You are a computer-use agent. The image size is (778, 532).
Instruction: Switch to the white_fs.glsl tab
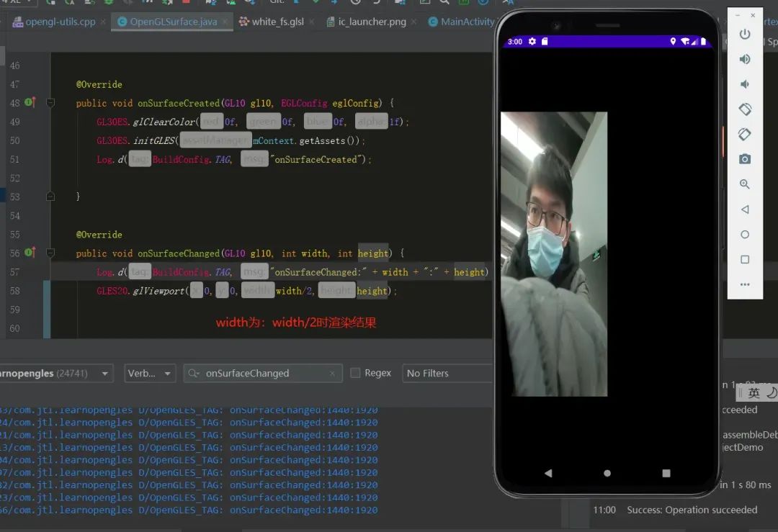pyautogui.click(x=277, y=22)
